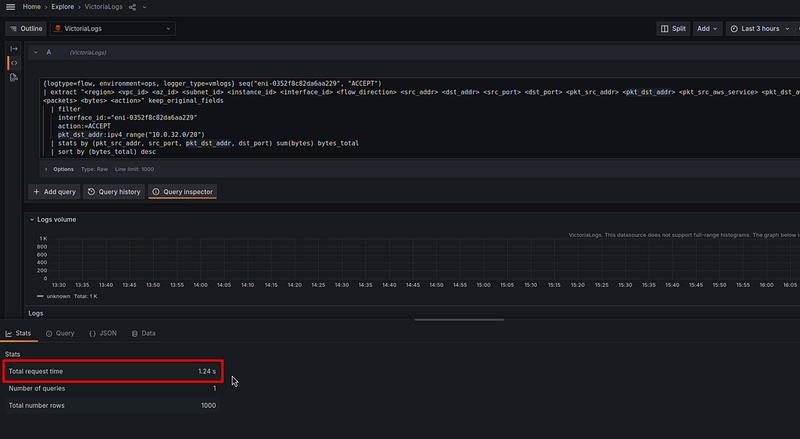Click the Type: Raw option text
The height and width of the screenshot is (439, 800).
(94, 169)
